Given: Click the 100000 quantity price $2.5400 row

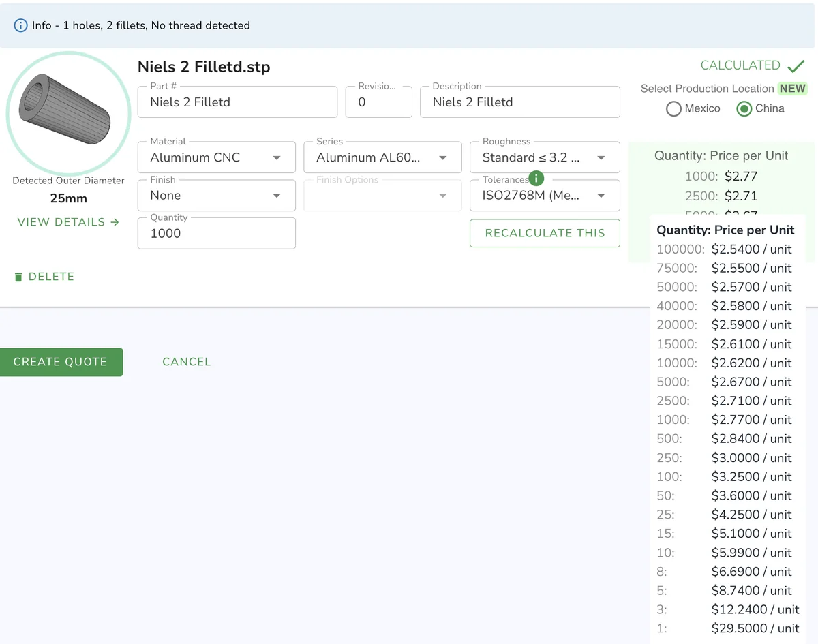Looking at the screenshot, I should click(725, 249).
